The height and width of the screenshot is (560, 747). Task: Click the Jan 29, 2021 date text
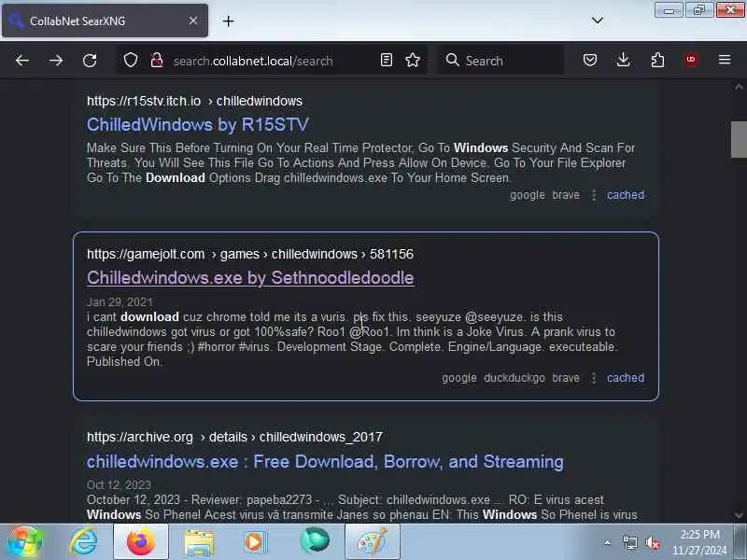click(x=120, y=301)
